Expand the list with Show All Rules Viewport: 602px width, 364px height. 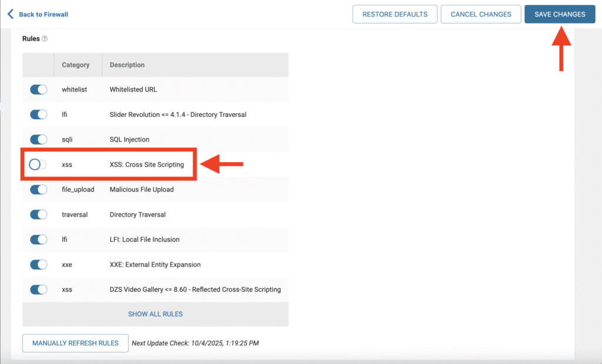point(155,314)
